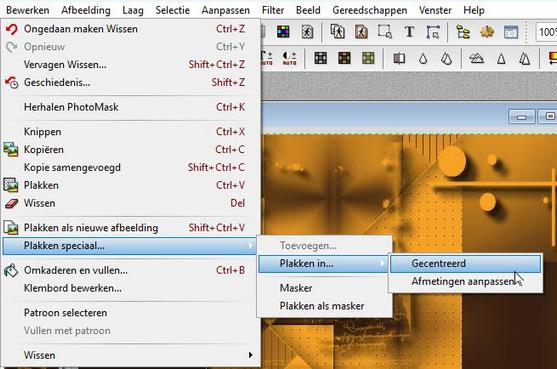
Task: Choose Plakken als nieuwe afbeelding
Action: coord(131,228)
